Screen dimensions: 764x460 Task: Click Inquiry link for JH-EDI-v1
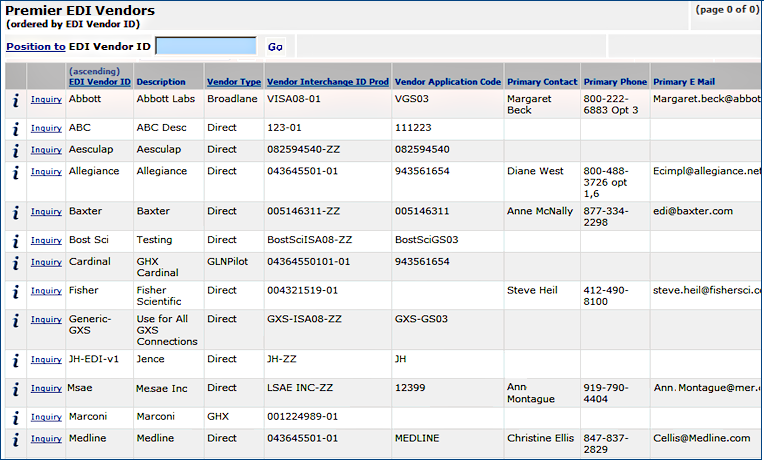(x=46, y=360)
